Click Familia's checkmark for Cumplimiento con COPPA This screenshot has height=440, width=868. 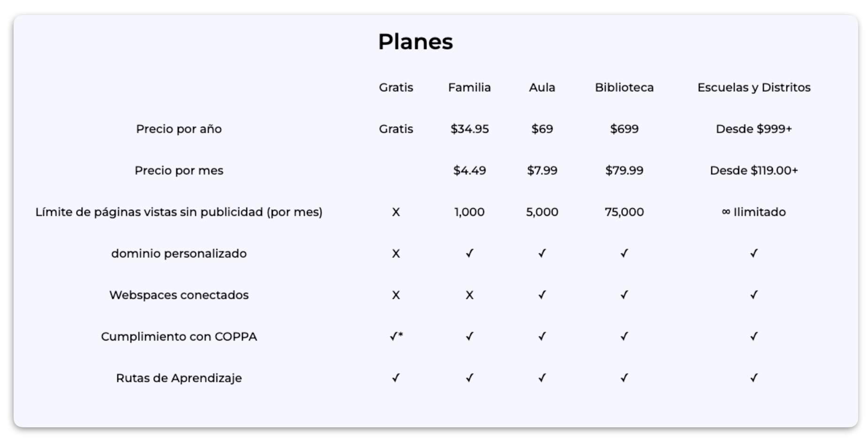[x=469, y=336]
